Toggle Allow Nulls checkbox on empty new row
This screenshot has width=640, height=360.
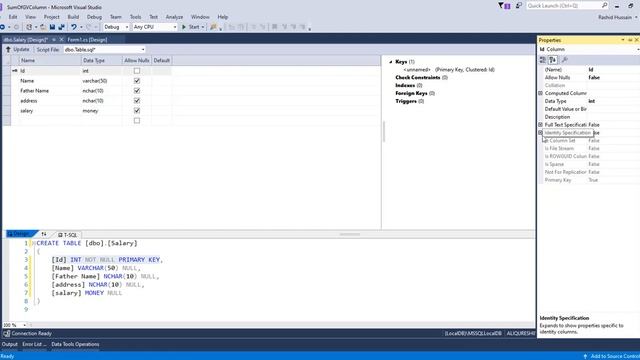(x=137, y=120)
